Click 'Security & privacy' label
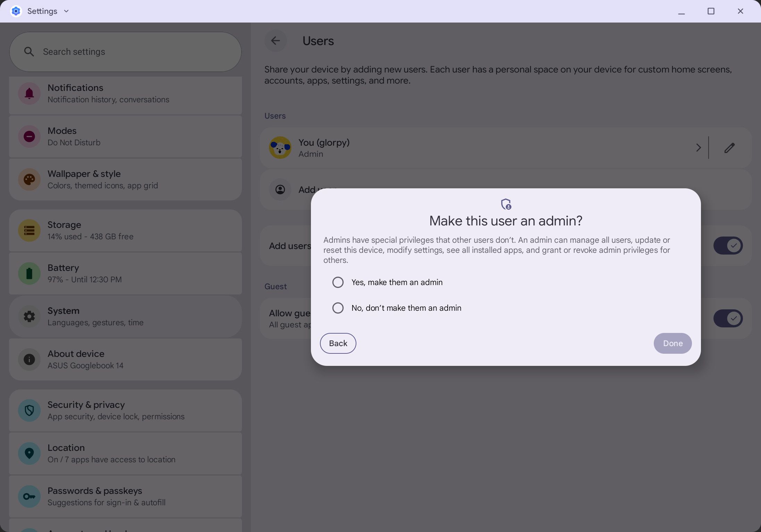The image size is (761, 532). point(86,405)
